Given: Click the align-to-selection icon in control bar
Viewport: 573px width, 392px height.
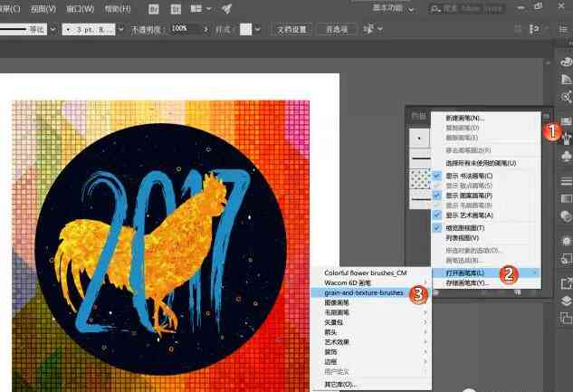Looking at the screenshot, I should click(535, 29).
